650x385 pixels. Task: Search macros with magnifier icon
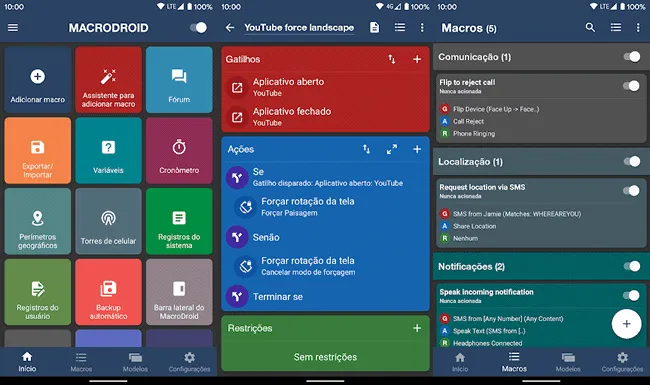click(590, 28)
